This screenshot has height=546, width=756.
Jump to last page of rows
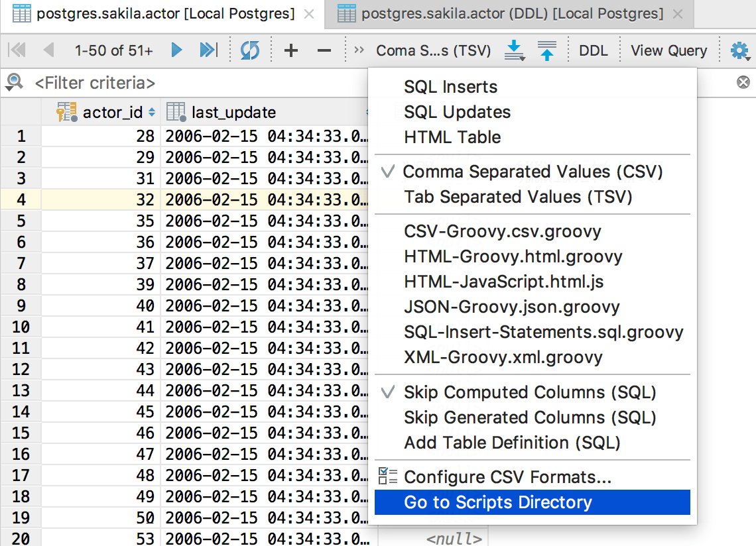[208, 50]
